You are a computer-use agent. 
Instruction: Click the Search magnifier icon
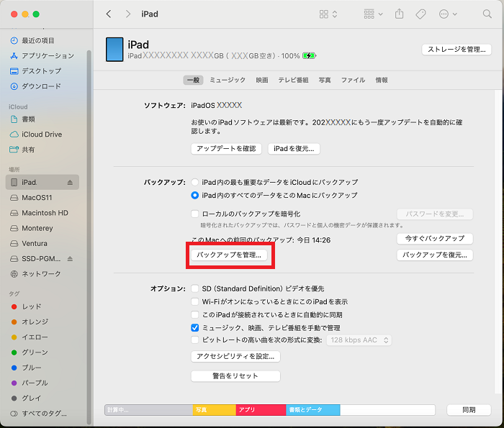tap(487, 14)
